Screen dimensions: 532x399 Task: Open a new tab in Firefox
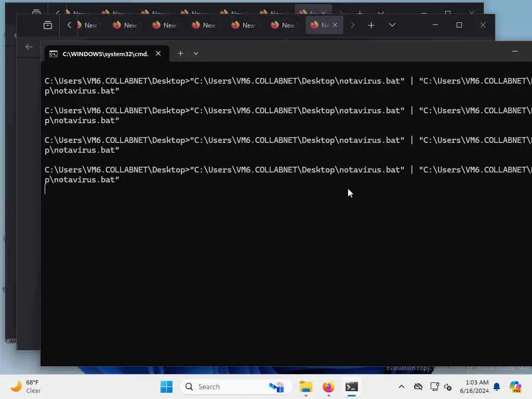pyautogui.click(x=371, y=25)
